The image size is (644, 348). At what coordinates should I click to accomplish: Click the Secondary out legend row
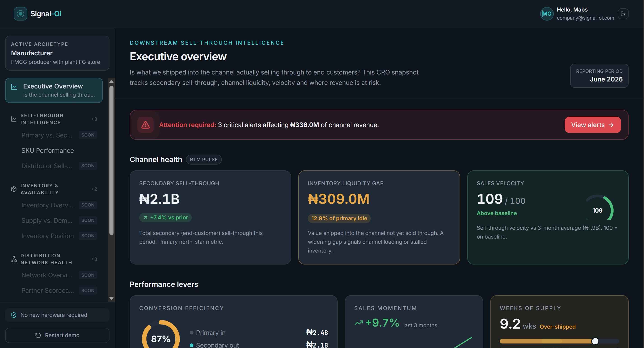[x=259, y=345]
